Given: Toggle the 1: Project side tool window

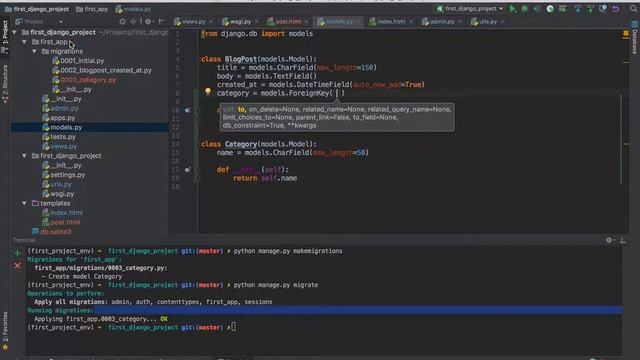Looking at the screenshot, I should coord(5,36).
